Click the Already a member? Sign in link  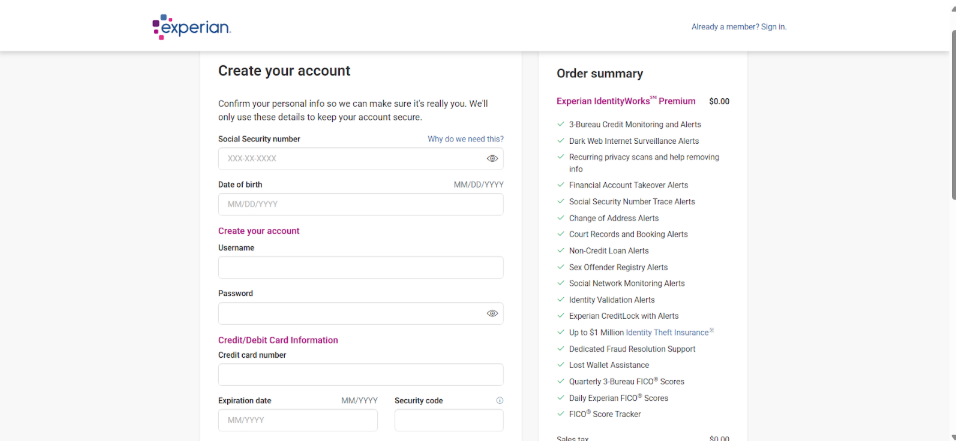(739, 27)
